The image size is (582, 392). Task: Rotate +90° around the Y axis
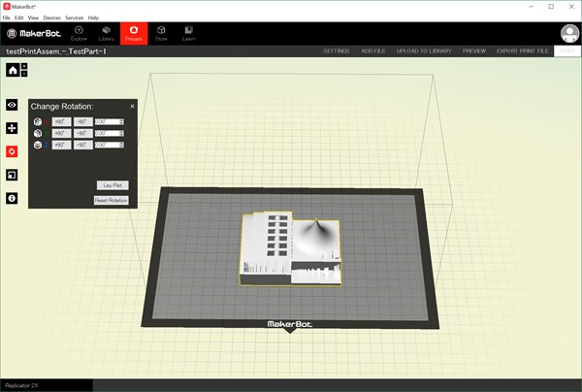pos(62,133)
